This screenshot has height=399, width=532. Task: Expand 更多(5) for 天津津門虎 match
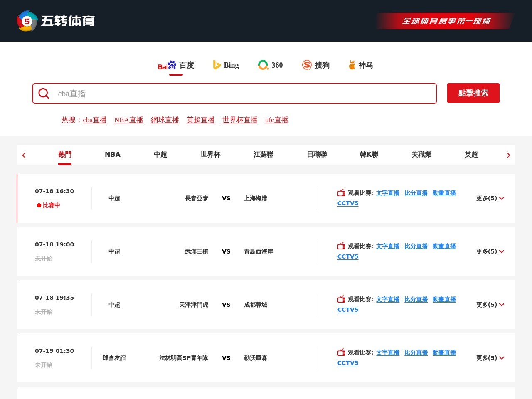(490, 305)
